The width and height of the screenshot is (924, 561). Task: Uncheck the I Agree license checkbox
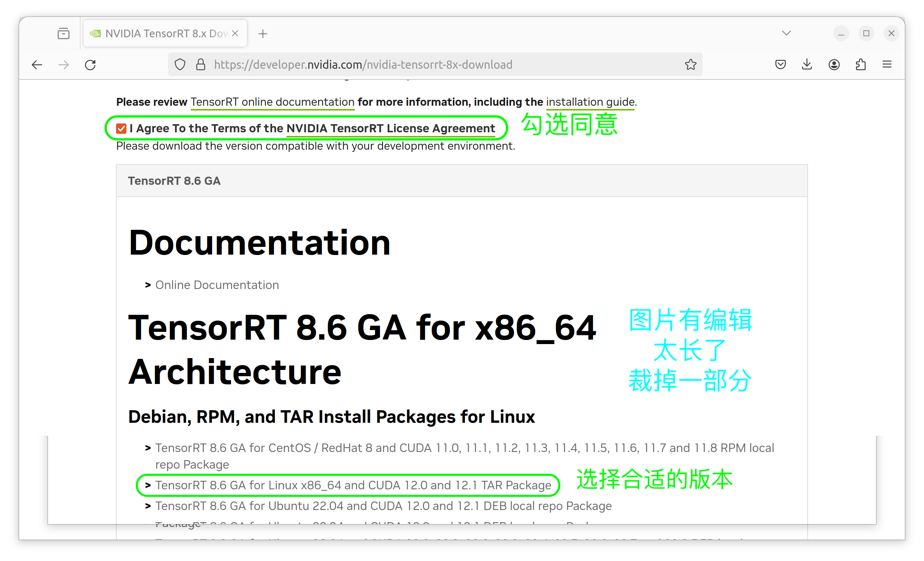tap(121, 129)
